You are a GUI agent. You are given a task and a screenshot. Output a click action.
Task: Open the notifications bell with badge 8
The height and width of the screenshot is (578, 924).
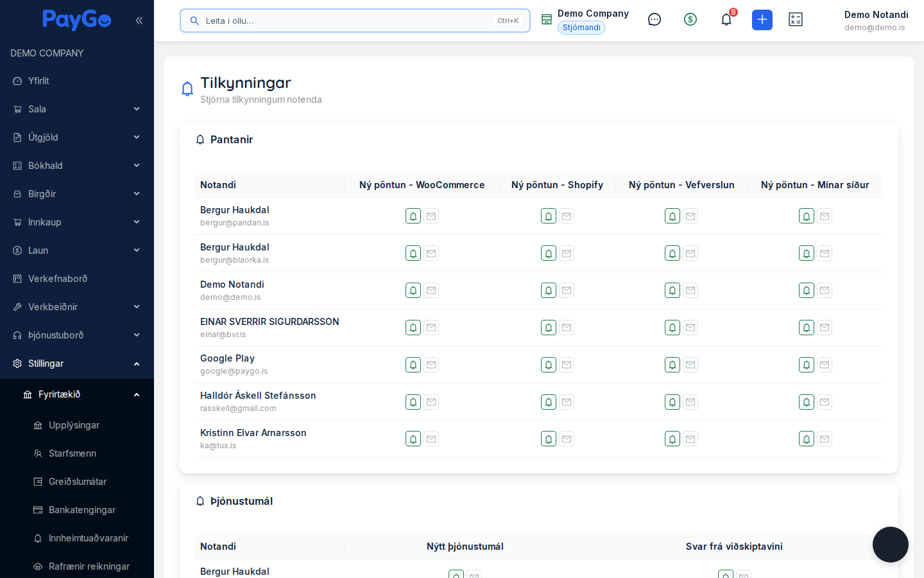click(x=726, y=19)
